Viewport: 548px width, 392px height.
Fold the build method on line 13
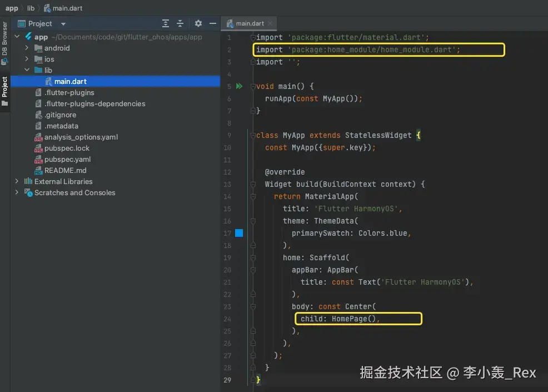click(x=253, y=184)
